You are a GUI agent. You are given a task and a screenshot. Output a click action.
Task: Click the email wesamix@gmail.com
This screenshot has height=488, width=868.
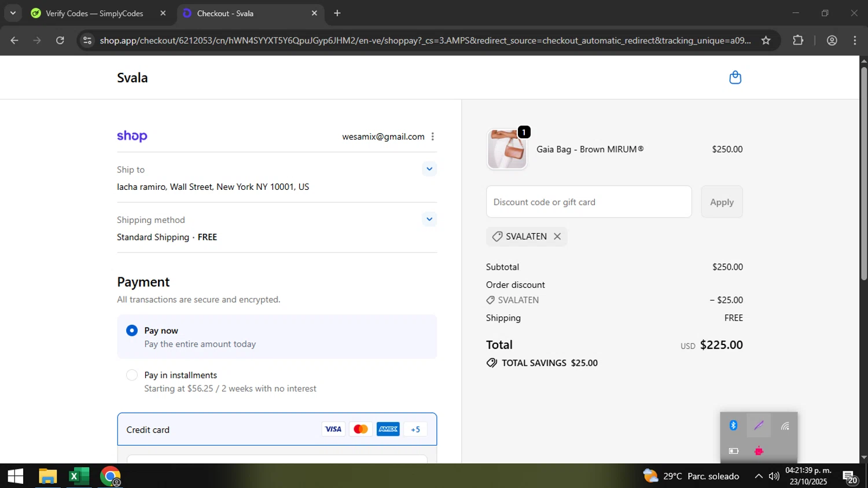(x=383, y=137)
